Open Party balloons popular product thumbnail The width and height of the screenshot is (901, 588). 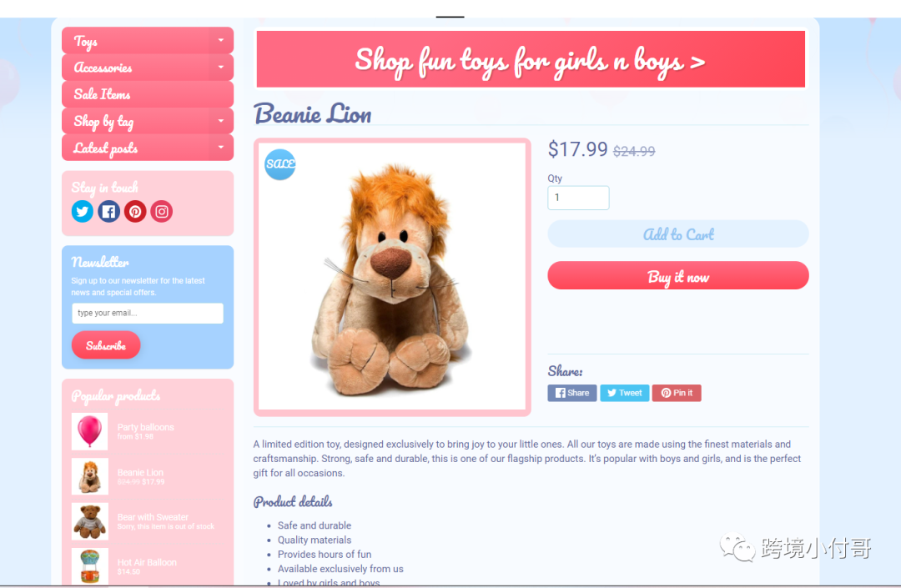[89, 431]
